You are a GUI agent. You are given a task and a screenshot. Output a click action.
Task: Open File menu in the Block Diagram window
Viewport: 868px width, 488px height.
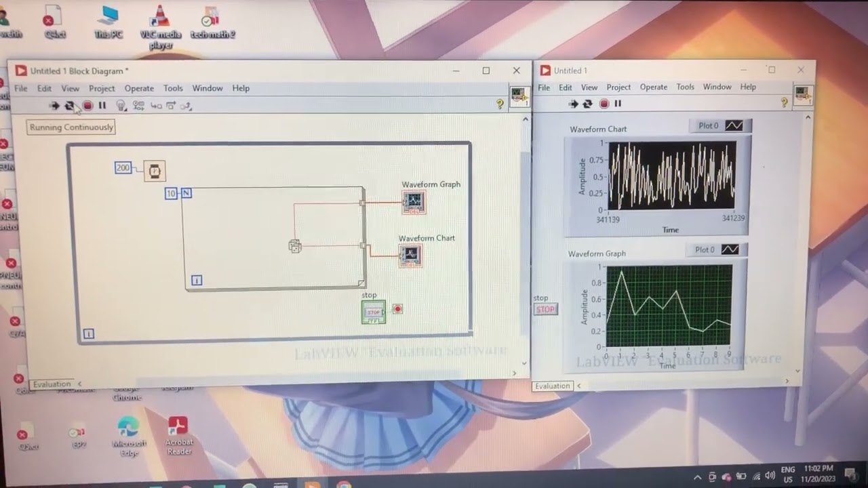(x=21, y=88)
